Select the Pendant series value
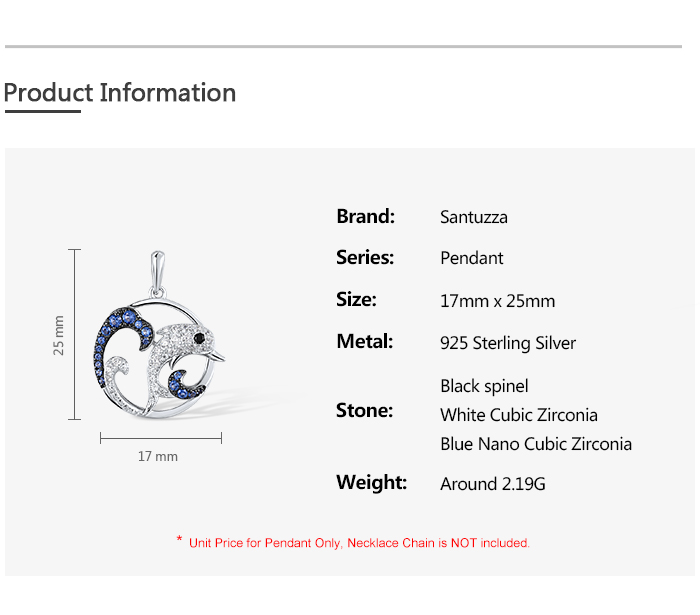The width and height of the screenshot is (700, 615). pos(472,258)
